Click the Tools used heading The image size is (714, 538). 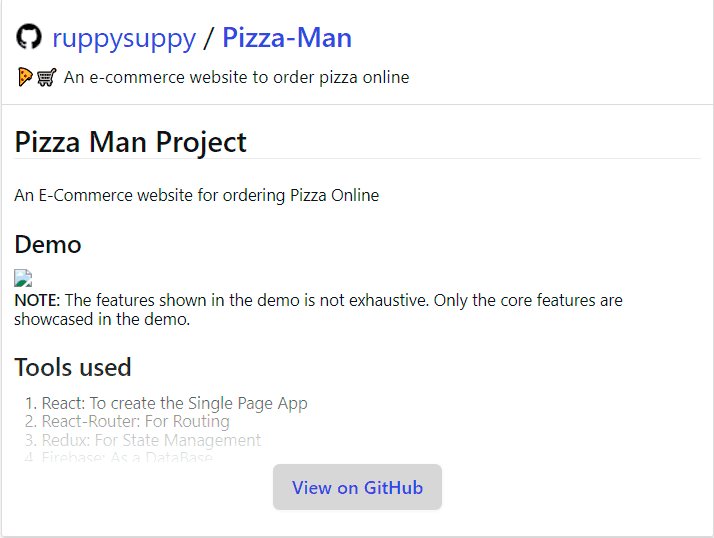click(73, 367)
